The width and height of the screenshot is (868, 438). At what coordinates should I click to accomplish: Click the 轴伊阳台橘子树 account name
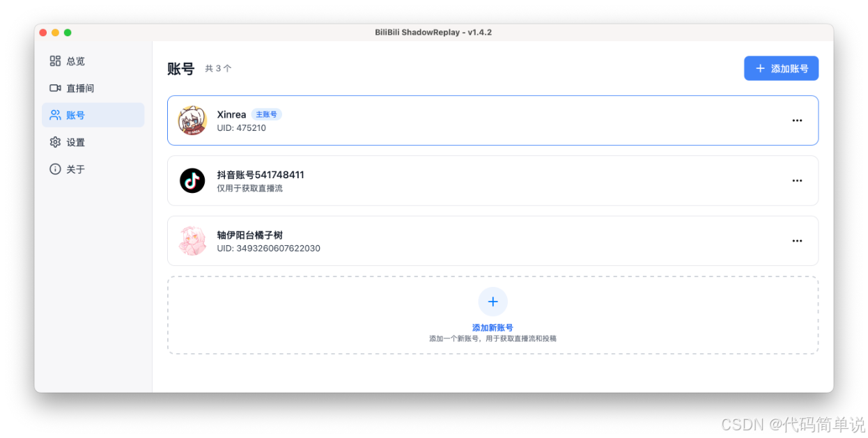(x=249, y=235)
